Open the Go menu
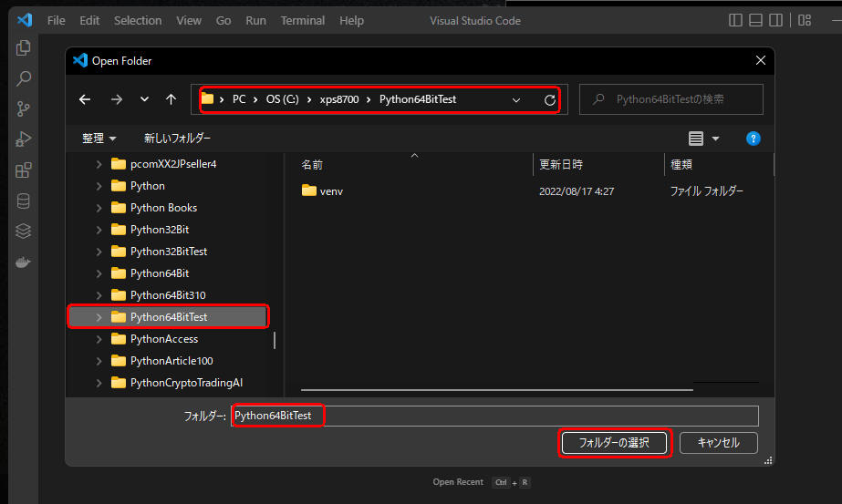Screen dimensions: 842x504 (223, 20)
